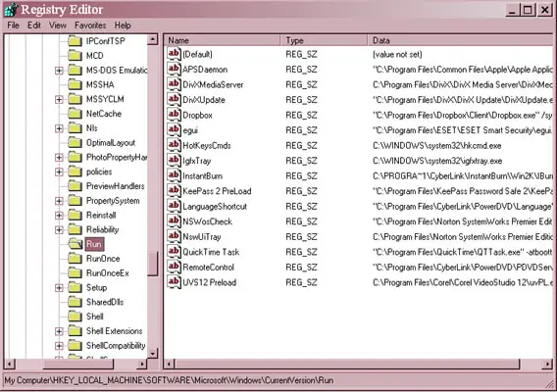Click the string icon beside InstantBurn

point(174,175)
